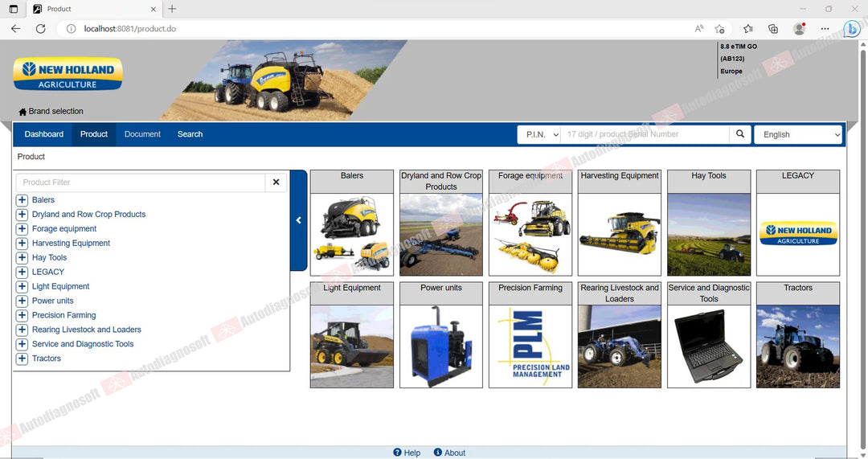Image resolution: width=868 pixels, height=459 pixels.
Task: Click the New Holland Agriculture logo
Action: point(68,74)
